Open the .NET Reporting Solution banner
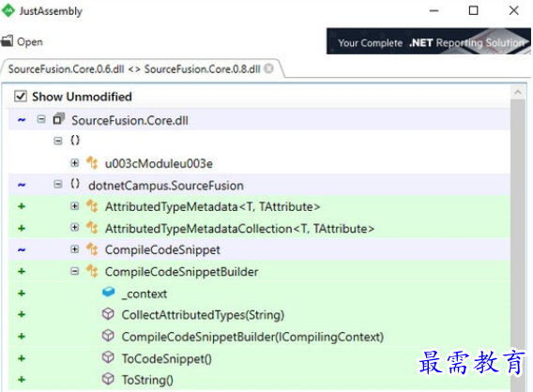This screenshot has height=392, width=533. pyautogui.click(x=428, y=41)
